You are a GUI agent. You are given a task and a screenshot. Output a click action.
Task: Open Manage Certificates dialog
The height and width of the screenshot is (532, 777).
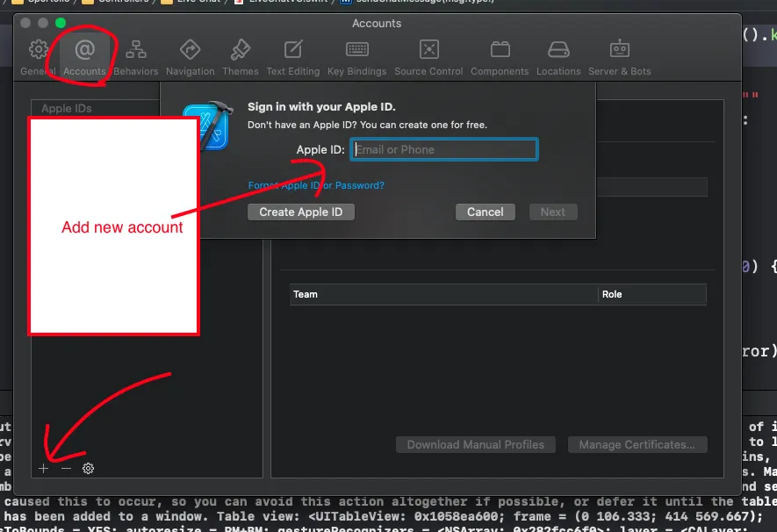(637, 444)
